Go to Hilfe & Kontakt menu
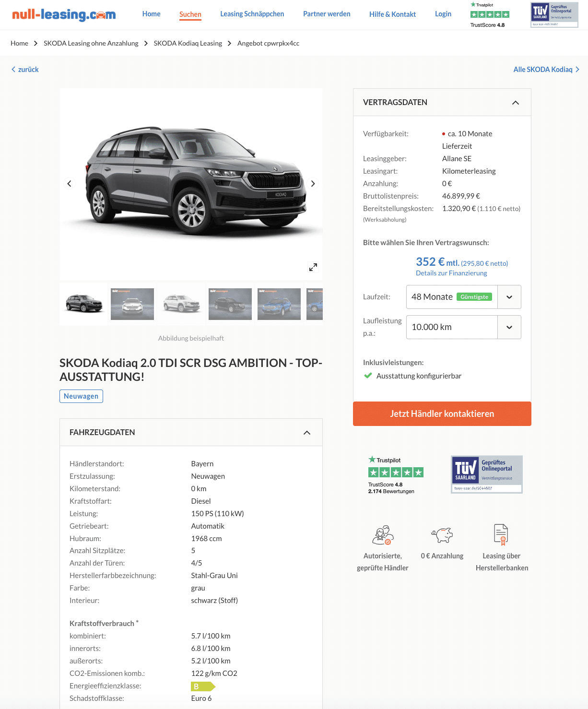This screenshot has width=588, height=709. coord(392,14)
